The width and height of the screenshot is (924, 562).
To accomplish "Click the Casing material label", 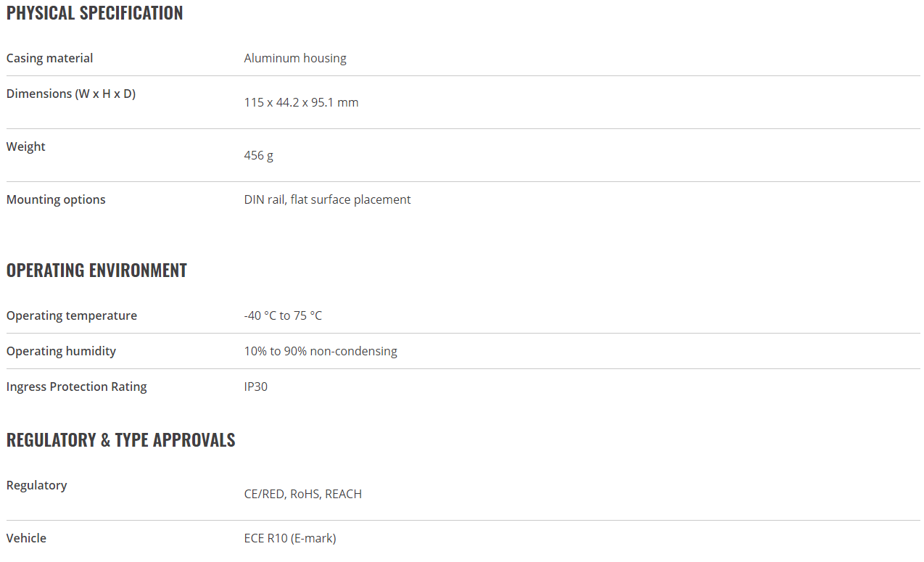I will click(x=50, y=58).
